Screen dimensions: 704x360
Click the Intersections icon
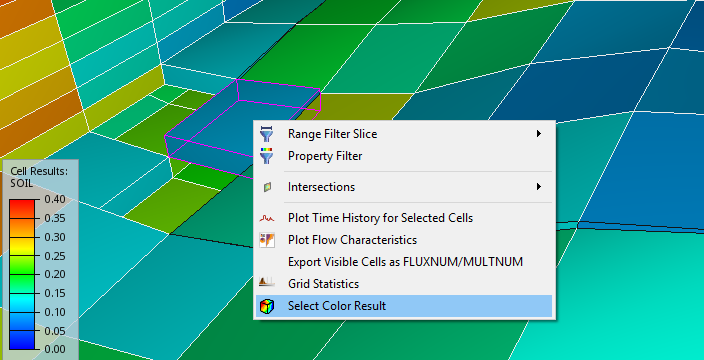tap(267, 187)
